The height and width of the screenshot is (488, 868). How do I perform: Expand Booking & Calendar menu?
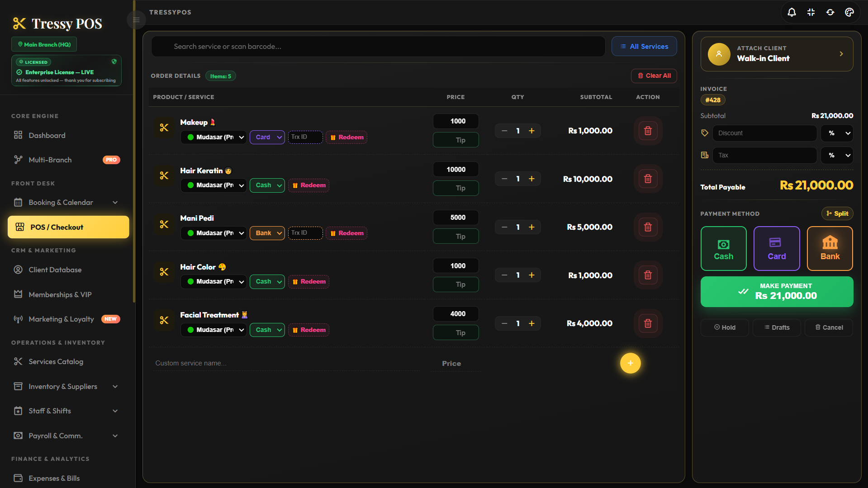point(67,202)
